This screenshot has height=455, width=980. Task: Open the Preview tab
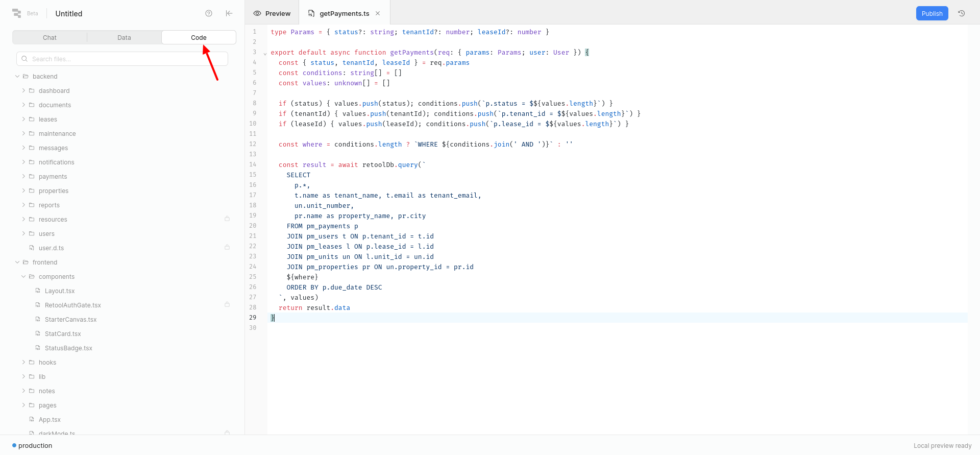tap(272, 13)
